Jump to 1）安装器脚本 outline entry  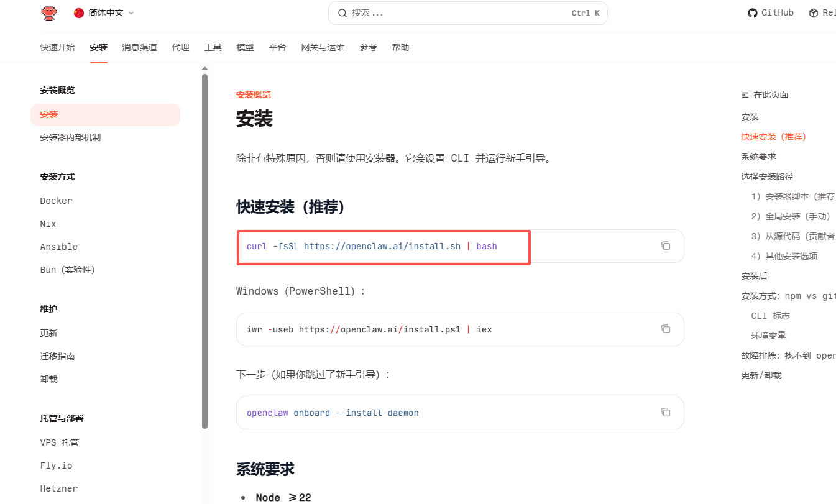793,196
